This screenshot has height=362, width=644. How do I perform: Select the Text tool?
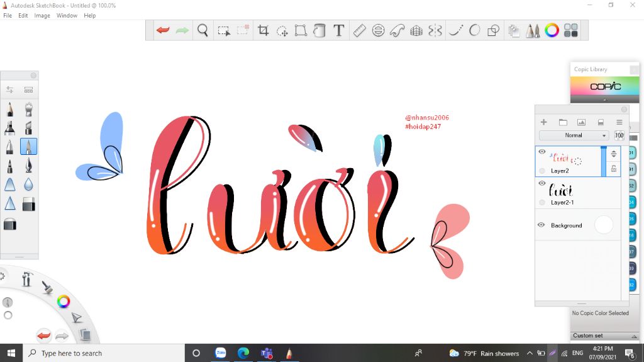tap(339, 30)
